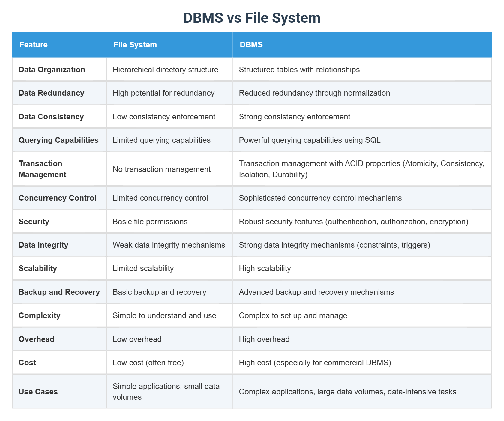Select "Low overhead" cell
This screenshot has height=421, width=504.
pos(169,339)
